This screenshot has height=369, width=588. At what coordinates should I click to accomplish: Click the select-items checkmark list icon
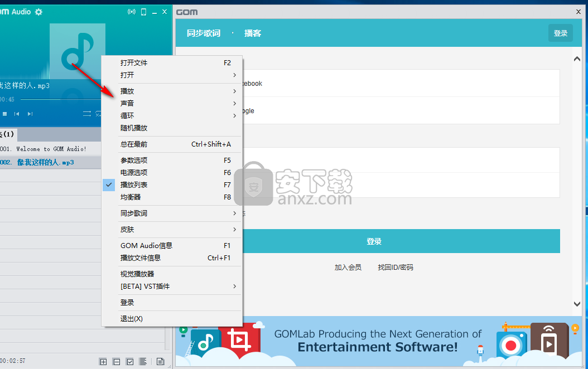[129, 361]
